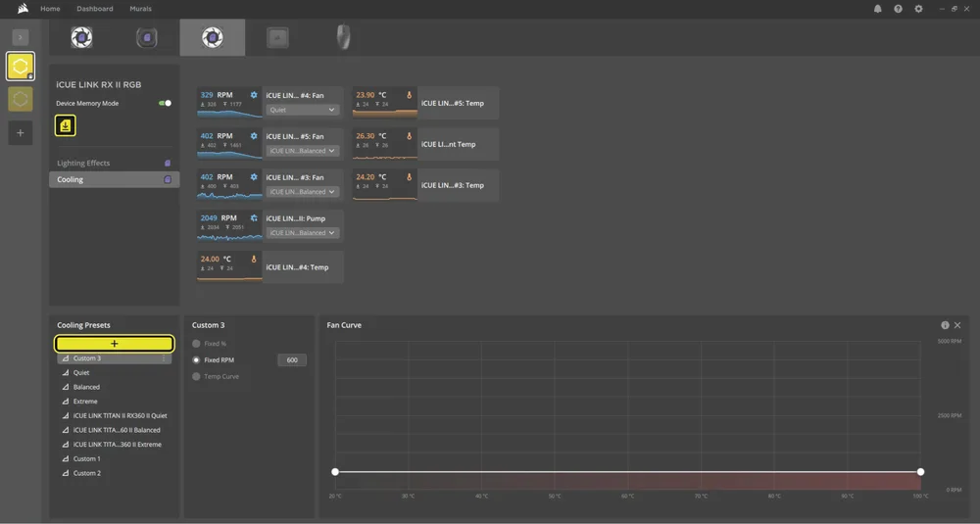This screenshot has width=980, height=524.
Task: Open the iCUE settings gear
Action: [x=918, y=9]
